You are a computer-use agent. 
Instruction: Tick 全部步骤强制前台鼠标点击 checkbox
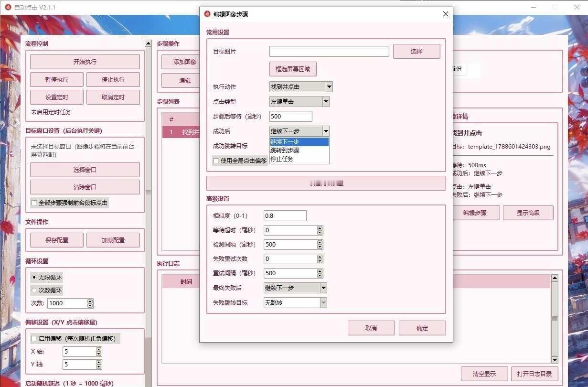point(34,203)
